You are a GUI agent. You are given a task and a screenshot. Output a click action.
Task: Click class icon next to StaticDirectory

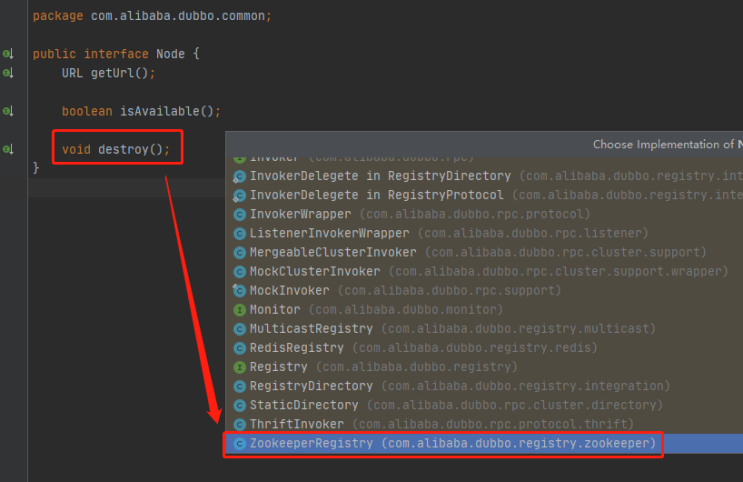click(239, 405)
